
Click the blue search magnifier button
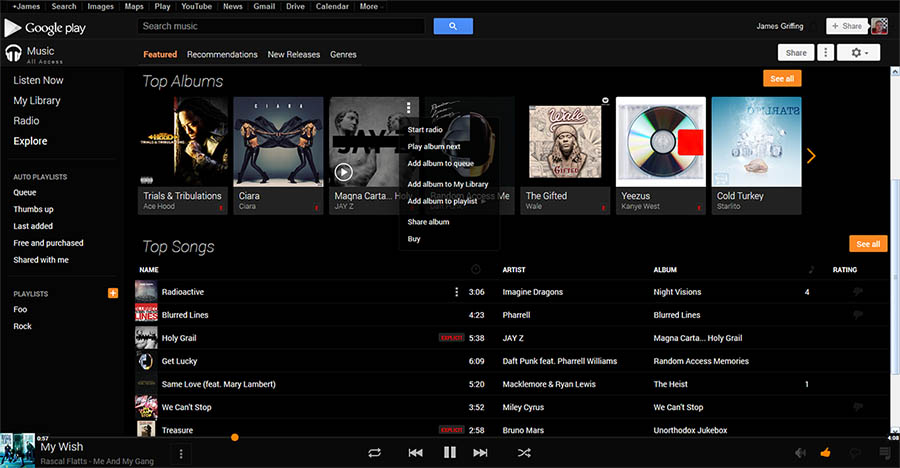453,26
